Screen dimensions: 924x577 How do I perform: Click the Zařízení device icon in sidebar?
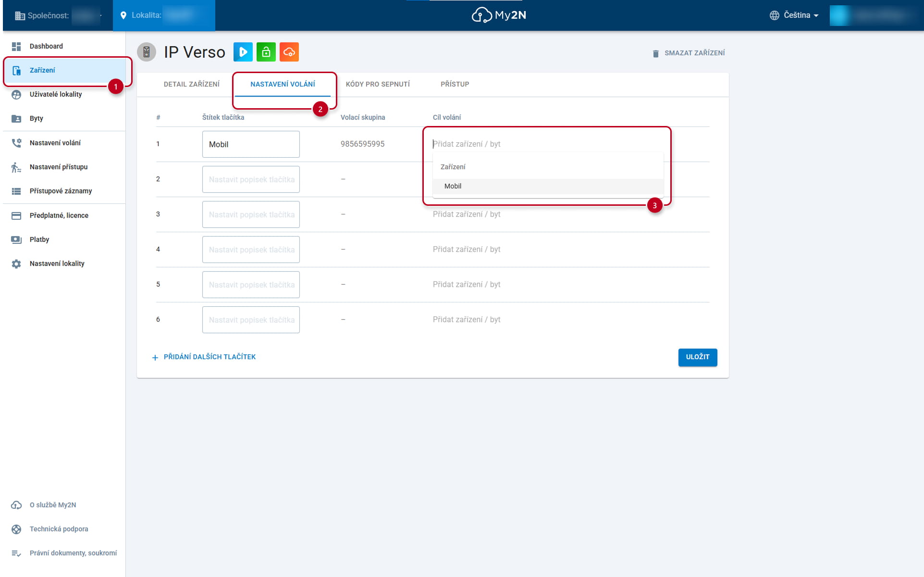pos(16,70)
